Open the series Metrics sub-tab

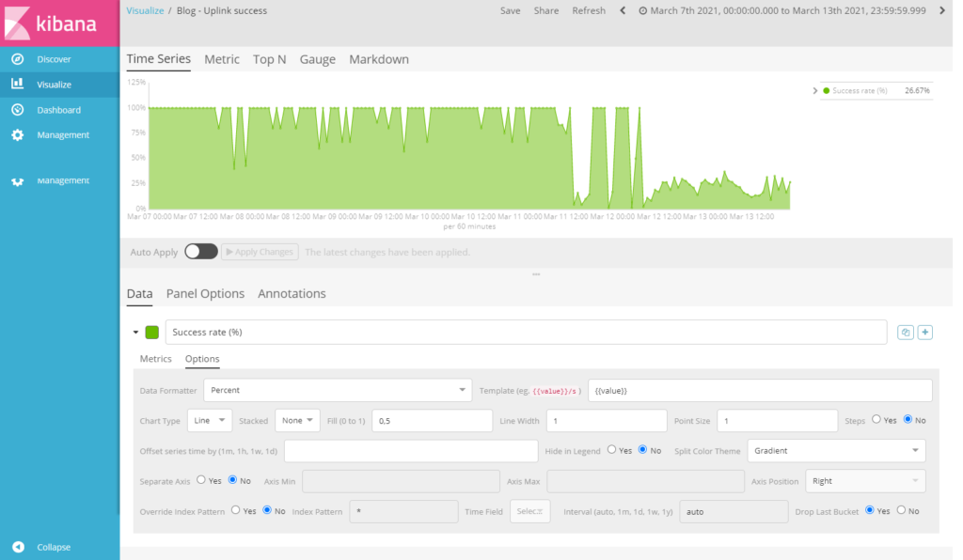[x=155, y=359]
